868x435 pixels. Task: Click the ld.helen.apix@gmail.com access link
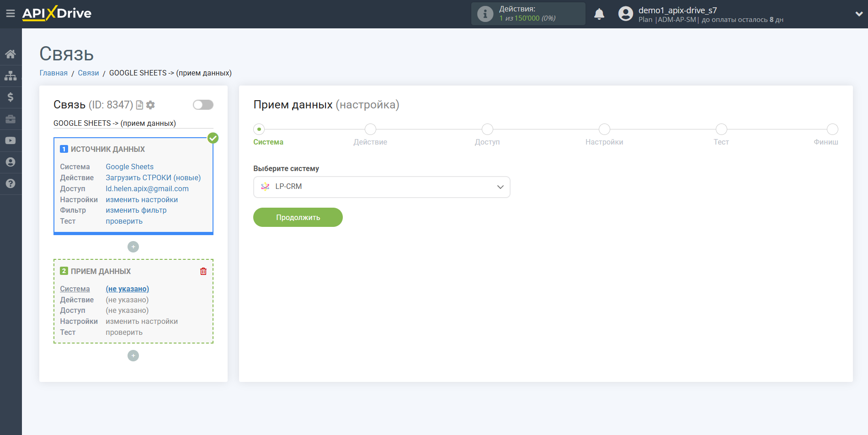[147, 189]
